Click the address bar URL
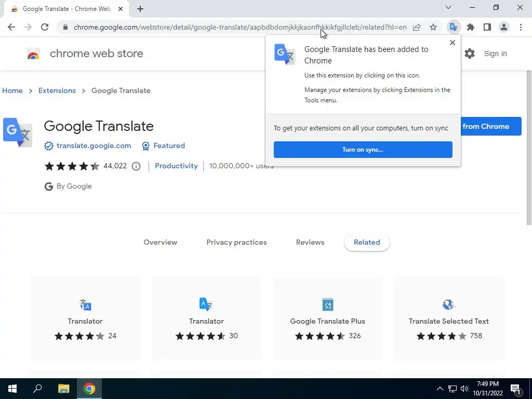Viewport: 532px width, 399px height. [x=240, y=27]
